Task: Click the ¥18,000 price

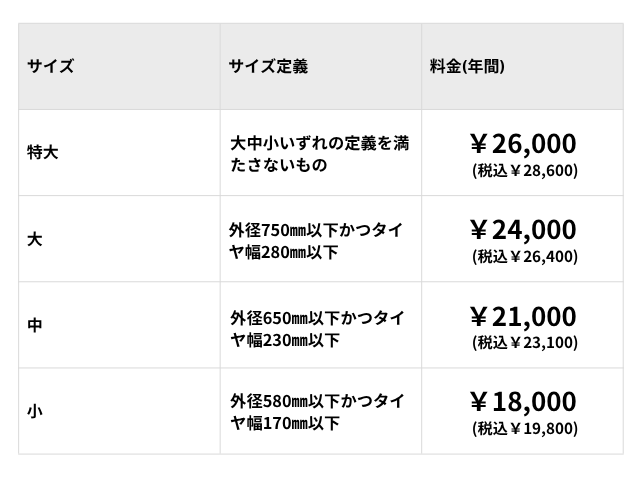Action: [x=523, y=402]
